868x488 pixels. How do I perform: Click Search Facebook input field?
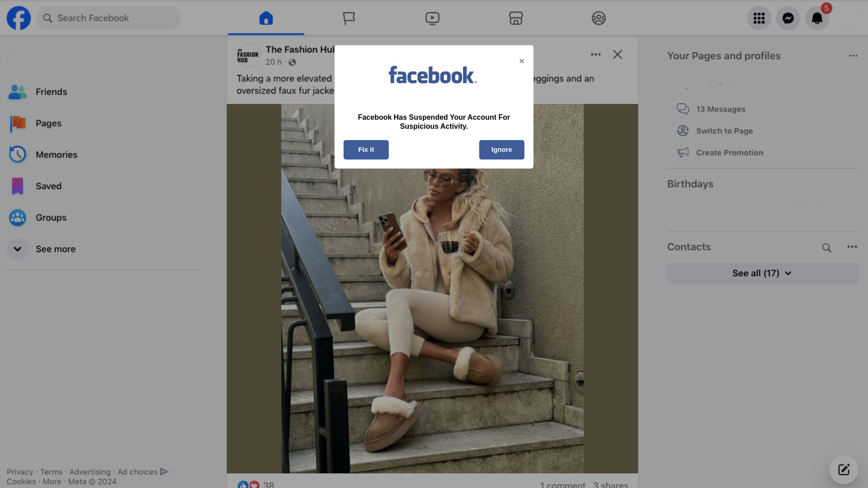108,18
